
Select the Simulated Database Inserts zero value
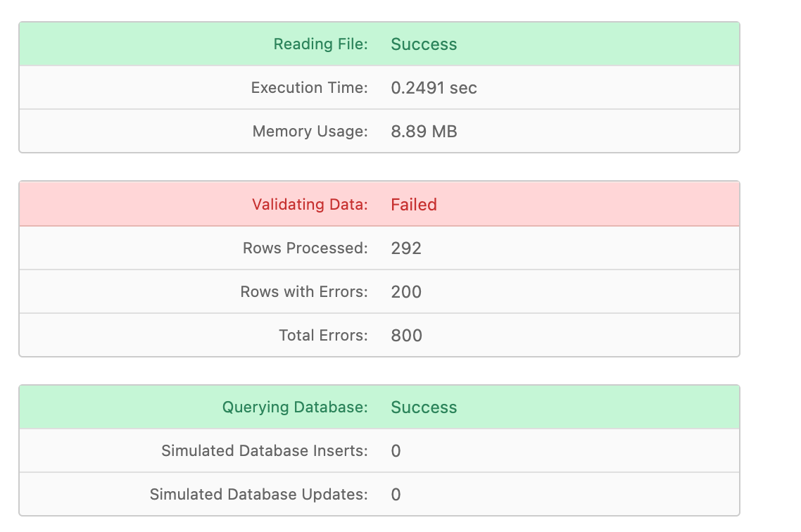pos(396,450)
